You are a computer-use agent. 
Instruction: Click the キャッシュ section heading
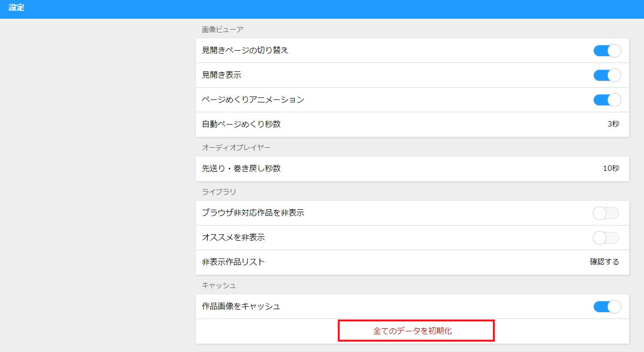(x=219, y=285)
